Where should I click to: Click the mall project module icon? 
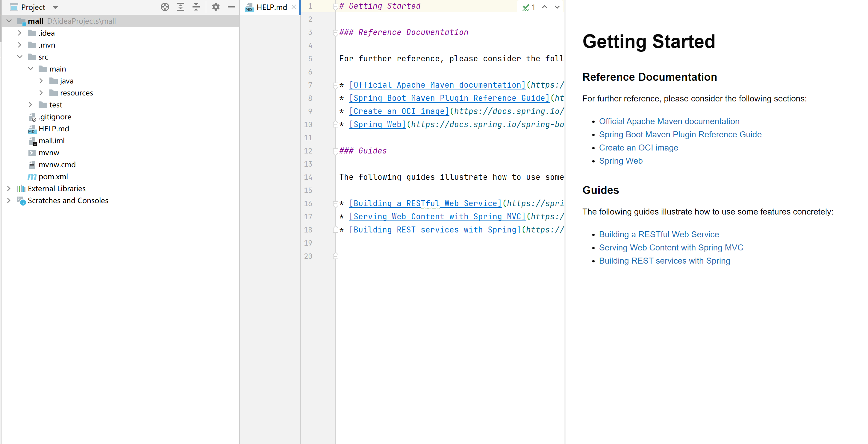point(21,21)
